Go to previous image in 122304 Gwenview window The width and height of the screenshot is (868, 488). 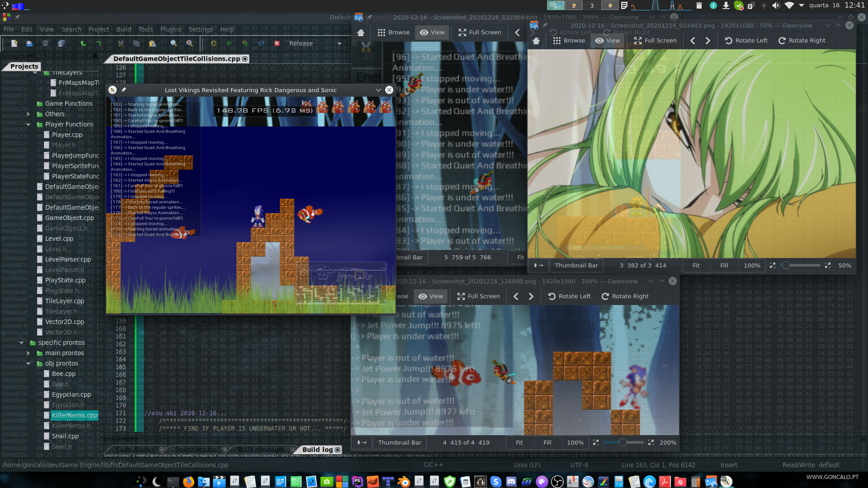point(517,33)
